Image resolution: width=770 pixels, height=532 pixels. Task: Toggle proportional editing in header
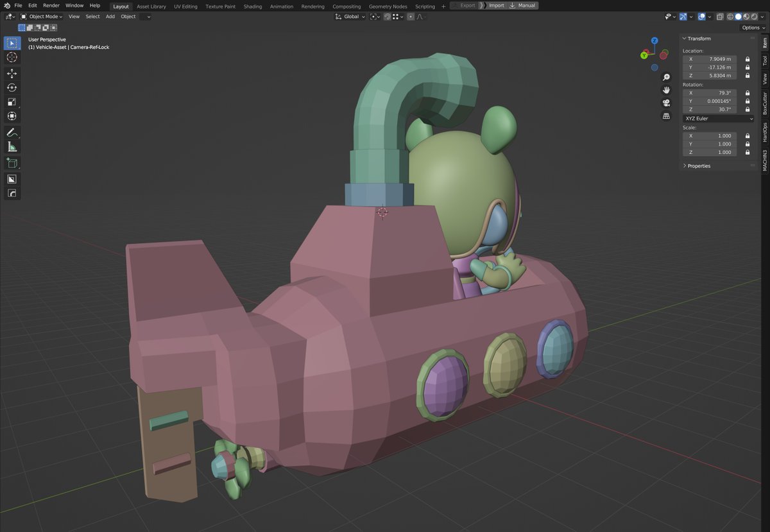[x=411, y=17]
